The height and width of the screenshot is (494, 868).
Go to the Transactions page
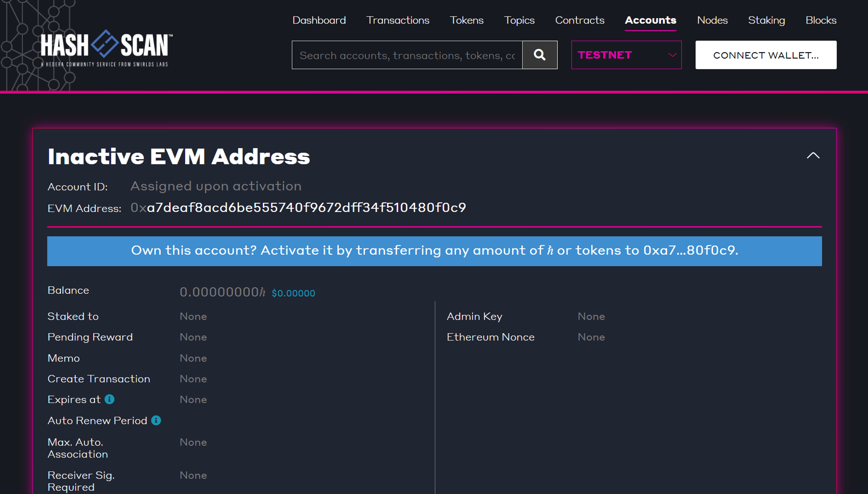point(398,21)
